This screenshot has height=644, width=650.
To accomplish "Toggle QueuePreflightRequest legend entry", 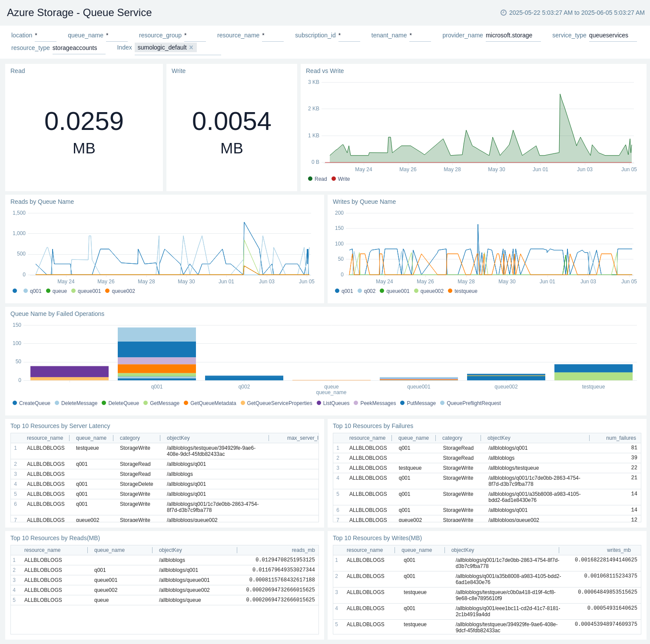I will (471, 403).
